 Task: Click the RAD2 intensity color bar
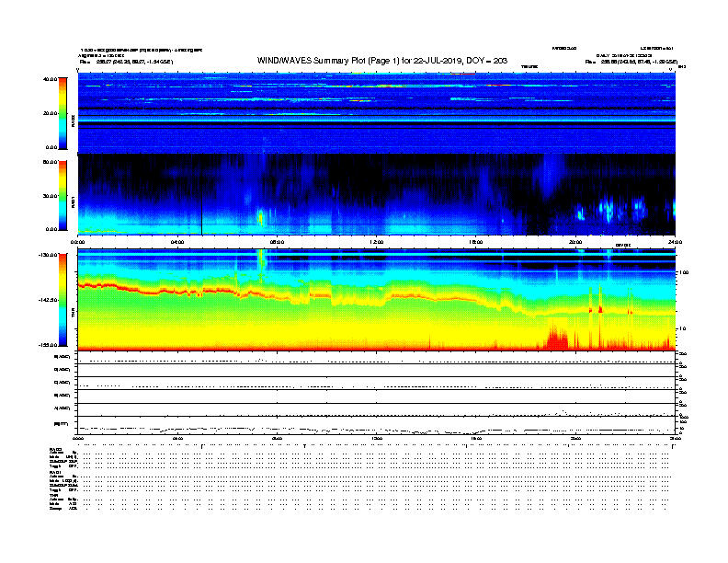[x=63, y=114]
